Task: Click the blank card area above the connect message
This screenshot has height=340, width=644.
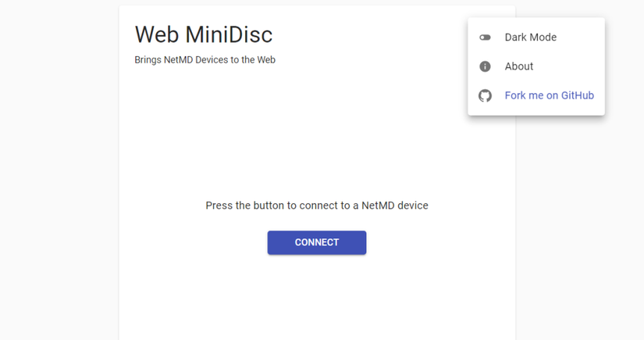Action: pos(316,133)
